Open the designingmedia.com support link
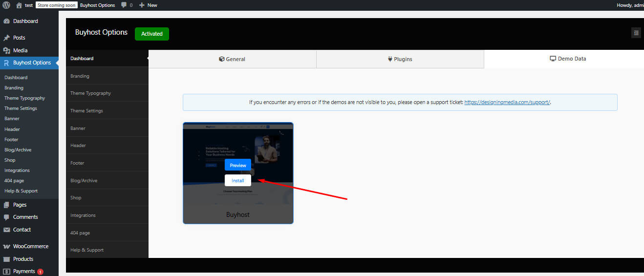 [507, 103]
